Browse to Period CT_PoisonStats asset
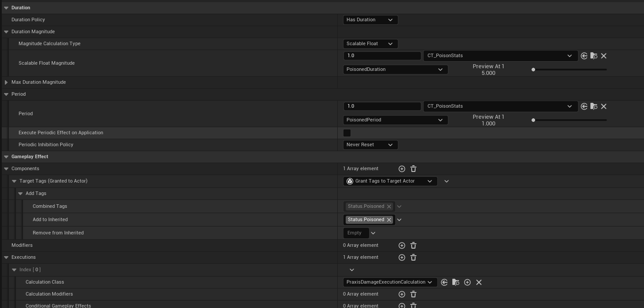The width and height of the screenshot is (644, 308). click(x=594, y=106)
